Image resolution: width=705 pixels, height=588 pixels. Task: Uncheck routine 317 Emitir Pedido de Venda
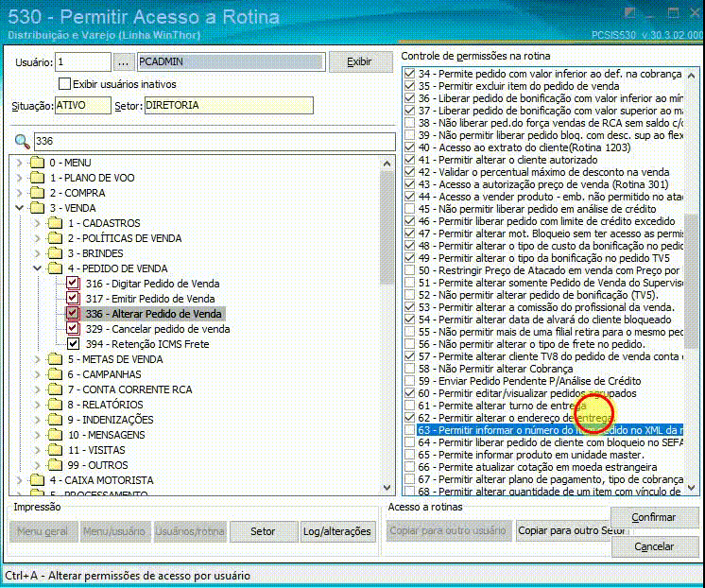click(73, 299)
